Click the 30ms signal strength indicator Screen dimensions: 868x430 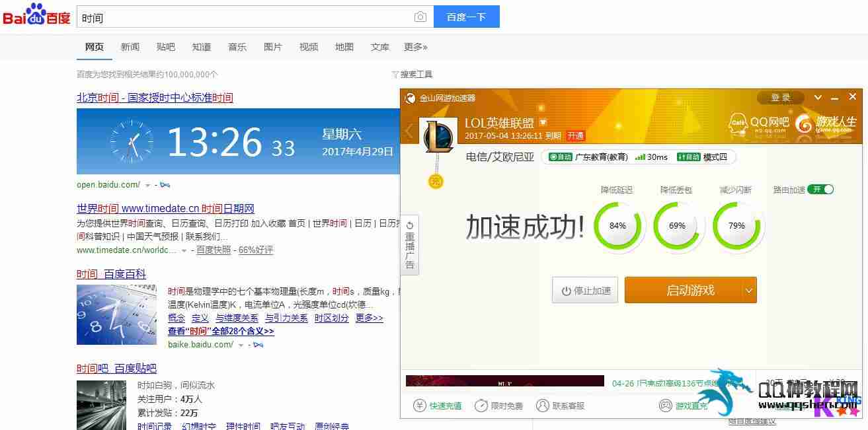point(651,157)
